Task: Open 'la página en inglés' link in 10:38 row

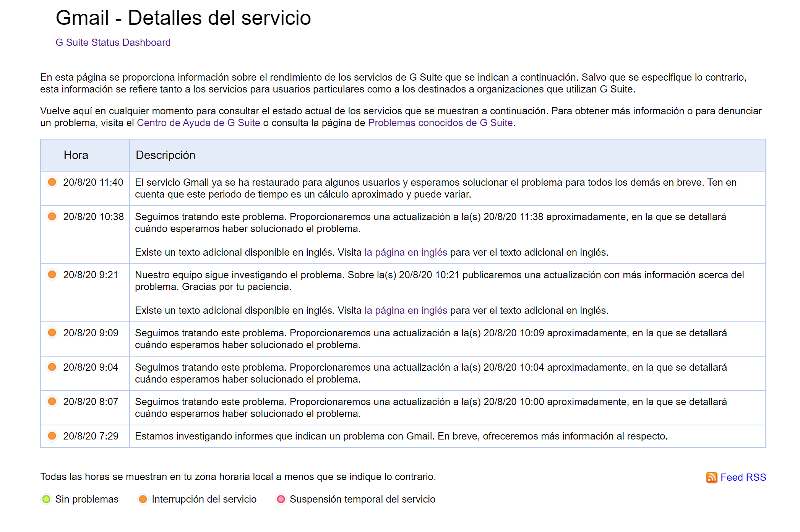Action: 406,252
